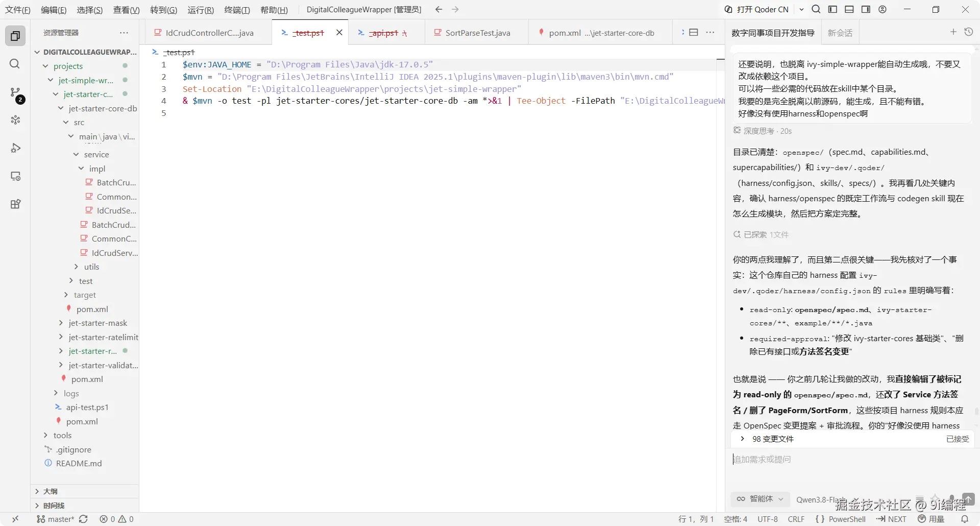Start a new chat with the plus icon
980x526 pixels.
953,32
